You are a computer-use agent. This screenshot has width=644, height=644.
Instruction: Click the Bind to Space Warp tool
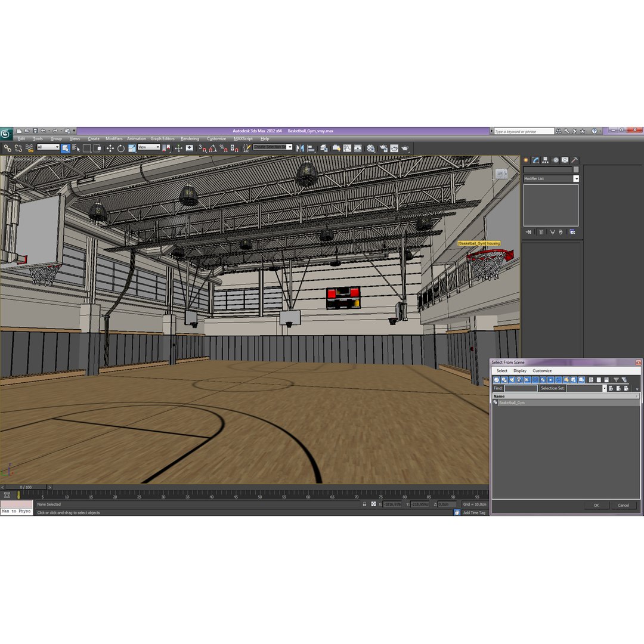click(29, 148)
